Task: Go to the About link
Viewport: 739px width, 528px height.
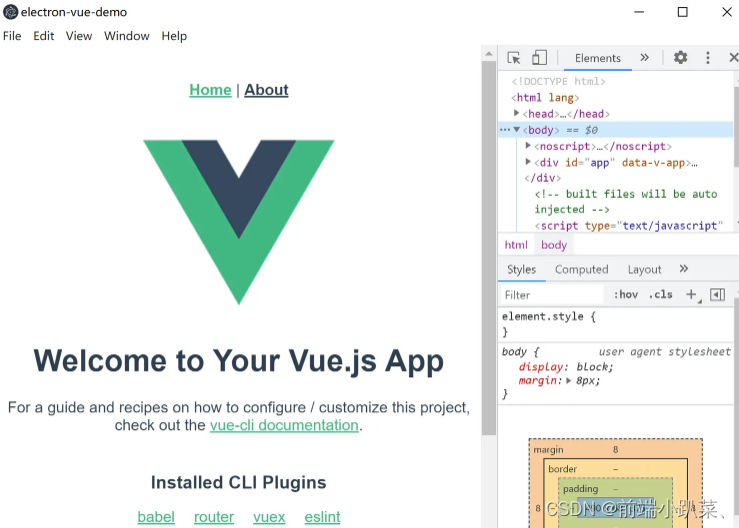Action: click(x=266, y=90)
